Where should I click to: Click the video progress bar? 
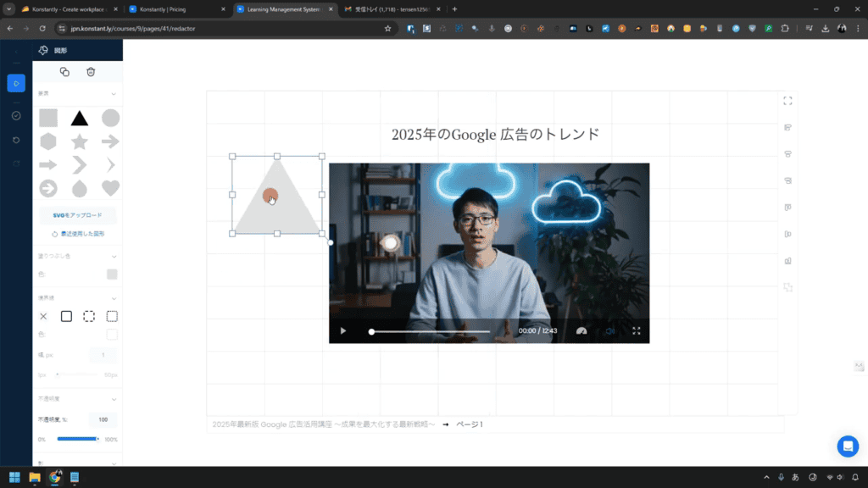point(430,331)
